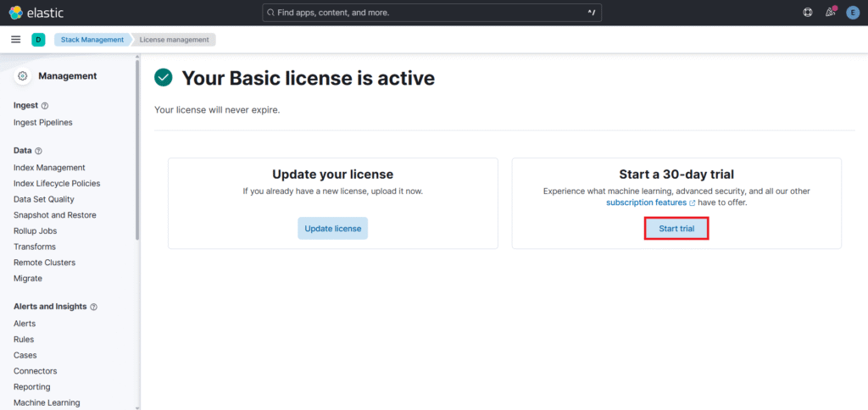Open the hamburger navigation menu
This screenshot has width=868, height=410.
[x=16, y=39]
